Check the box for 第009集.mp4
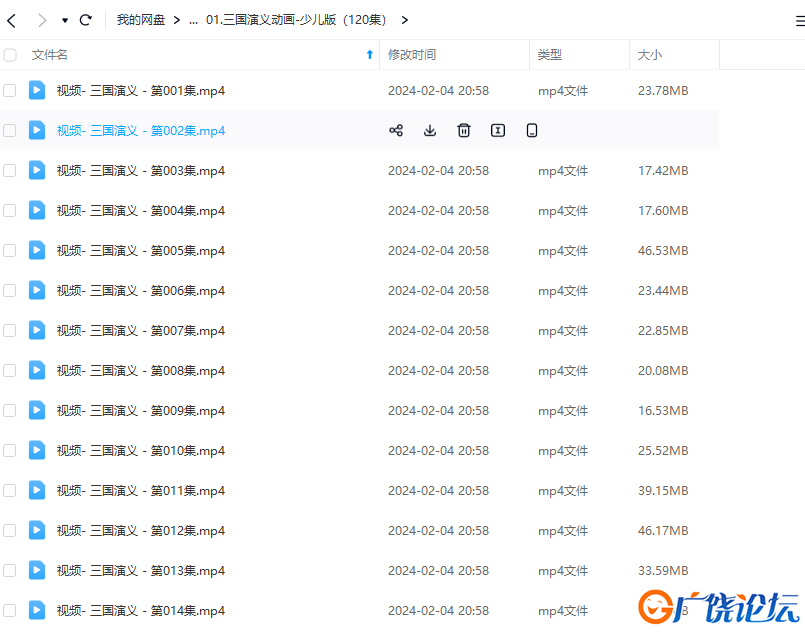The height and width of the screenshot is (632, 805). point(10,411)
